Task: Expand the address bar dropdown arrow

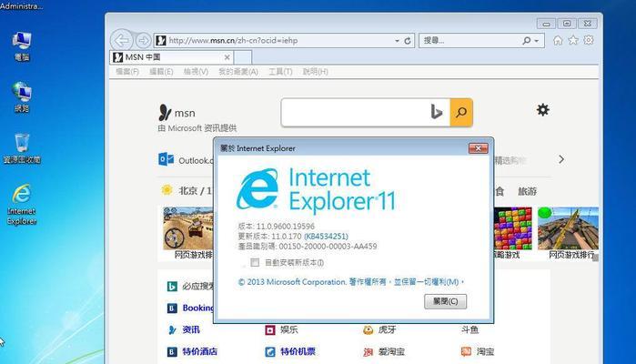Action: coord(397,41)
